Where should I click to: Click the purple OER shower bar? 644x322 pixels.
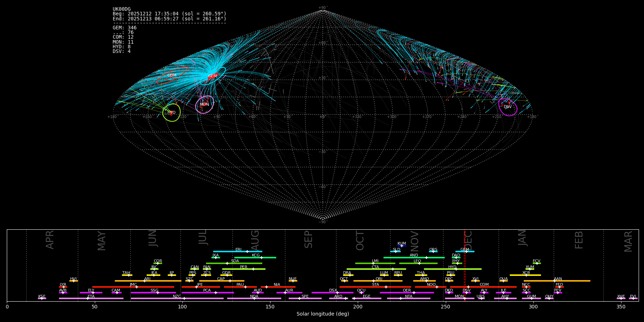[407, 293]
